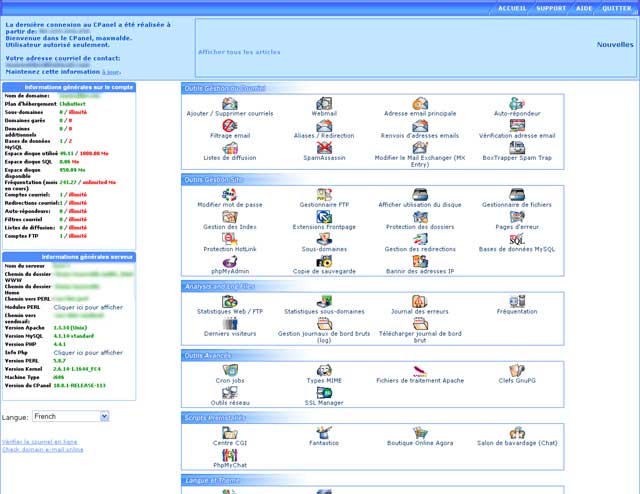Screen dimensions: 640x494
Task: Open AIDE in top menu
Action: (x=584, y=8)
